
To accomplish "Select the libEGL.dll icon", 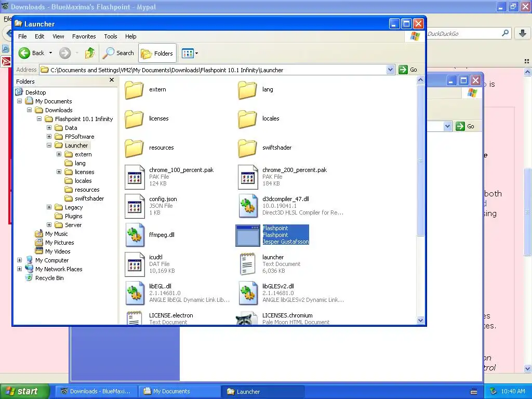I will [x=135, y=293].
